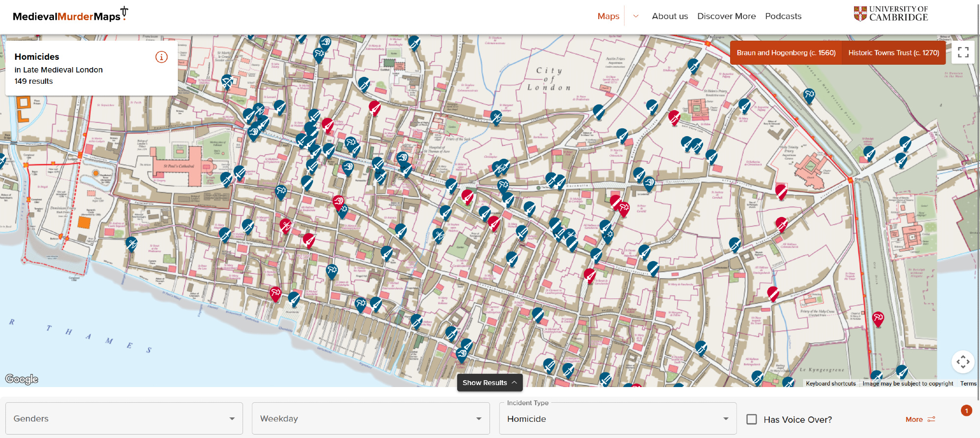The height and width of the screenshot is (438, 980).
Task: Click the map pan control icon
Action: click(962, 362)
